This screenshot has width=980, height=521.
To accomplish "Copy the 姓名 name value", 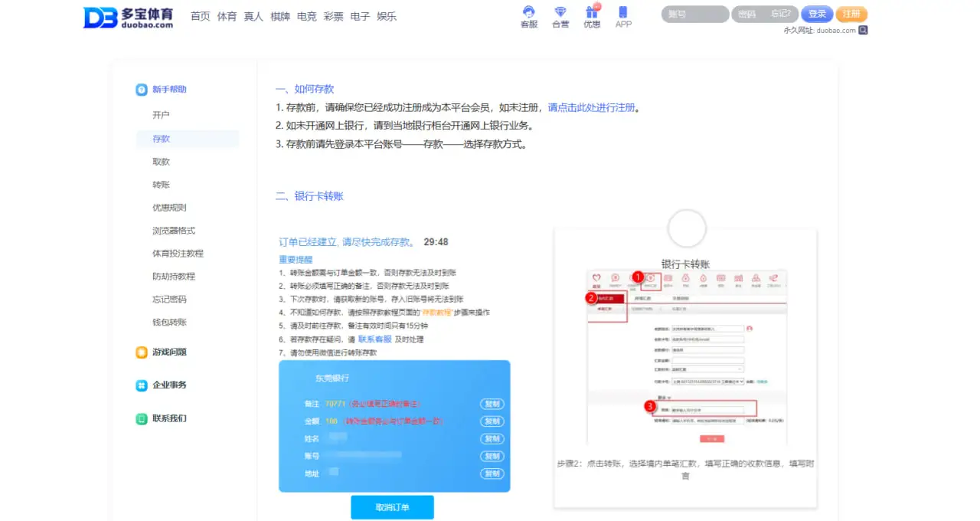I will [492, 439].
